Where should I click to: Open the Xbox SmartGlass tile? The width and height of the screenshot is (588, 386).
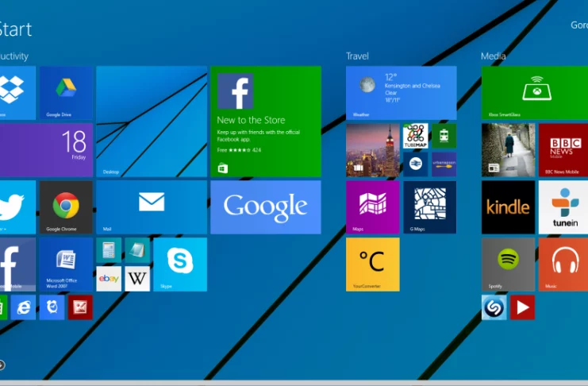pyautogui.click(x=535, y=93)
